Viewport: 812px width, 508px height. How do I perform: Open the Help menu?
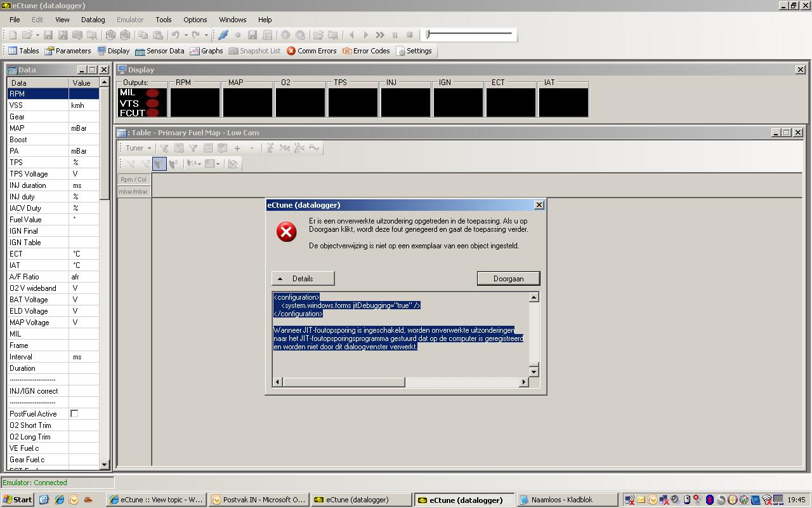265,20
